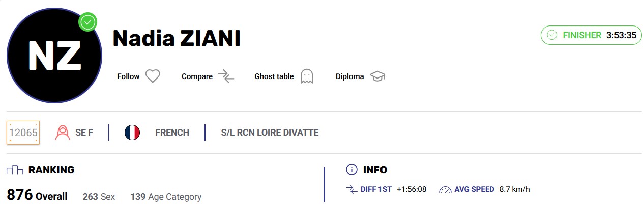This screenshot has height=209, width=644.
Task: Click the S/L RCN LOIRE DIVATTE club name
Action: pyautogui.click(x=270, y=133)
